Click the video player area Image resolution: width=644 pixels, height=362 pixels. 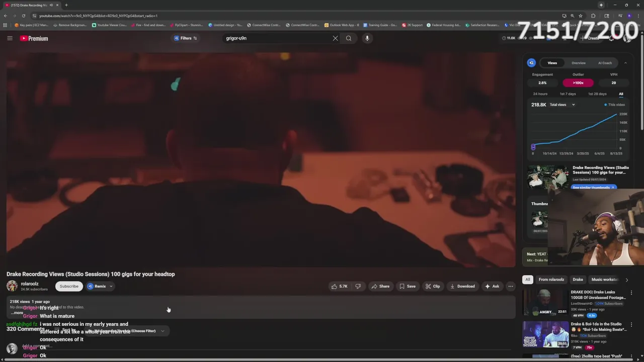click(261, 160)
